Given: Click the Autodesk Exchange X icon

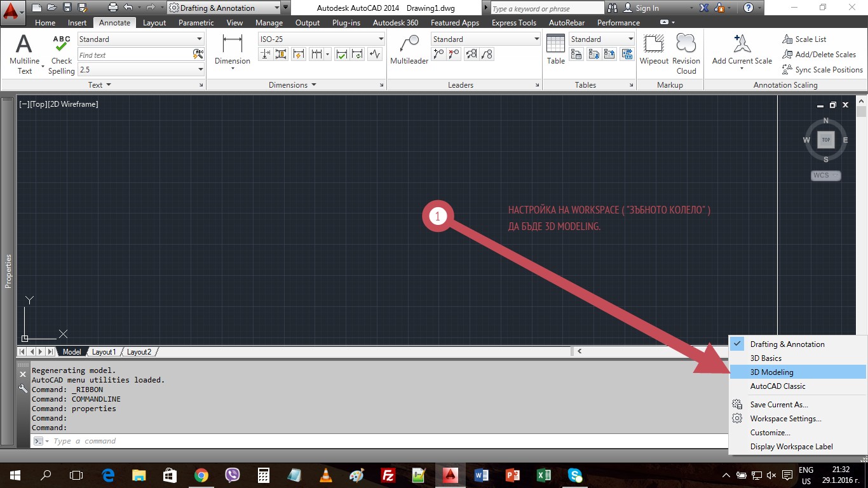Looking at the screenshot, I should pyautogui.click(x=704, y=8).
